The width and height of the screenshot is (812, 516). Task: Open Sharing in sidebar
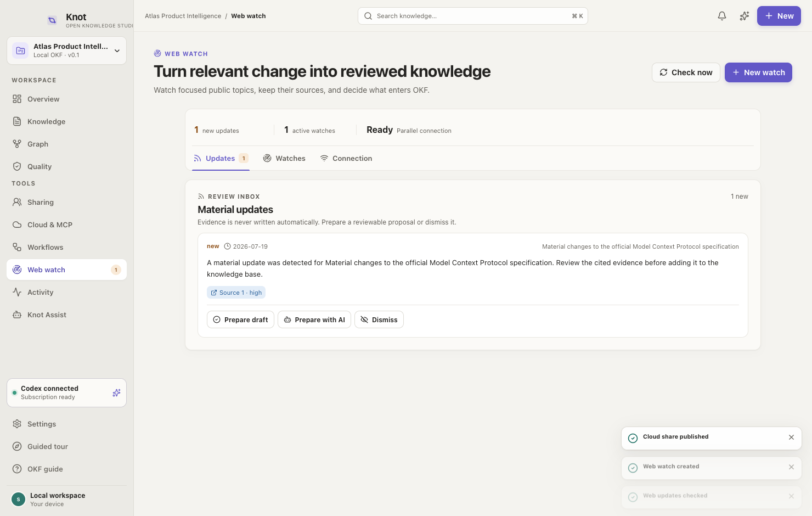pos(66,202)
